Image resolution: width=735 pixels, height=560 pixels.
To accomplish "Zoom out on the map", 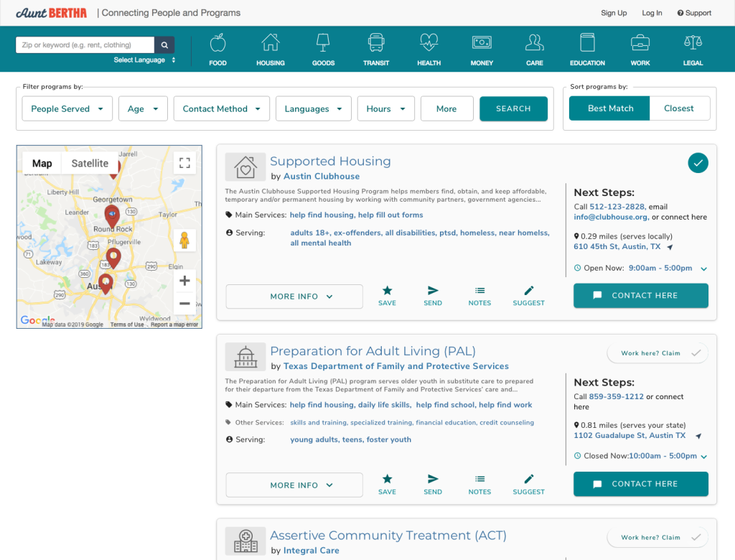I will point(184,304).
